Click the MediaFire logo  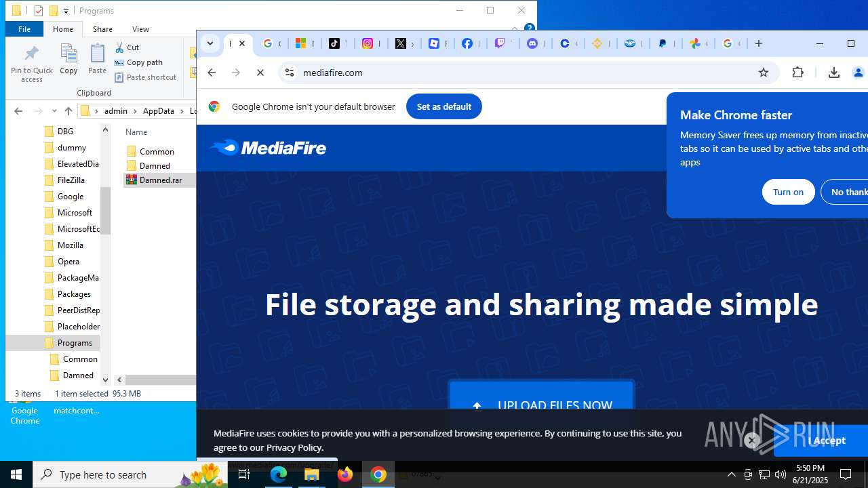click(x=268, y=148)
